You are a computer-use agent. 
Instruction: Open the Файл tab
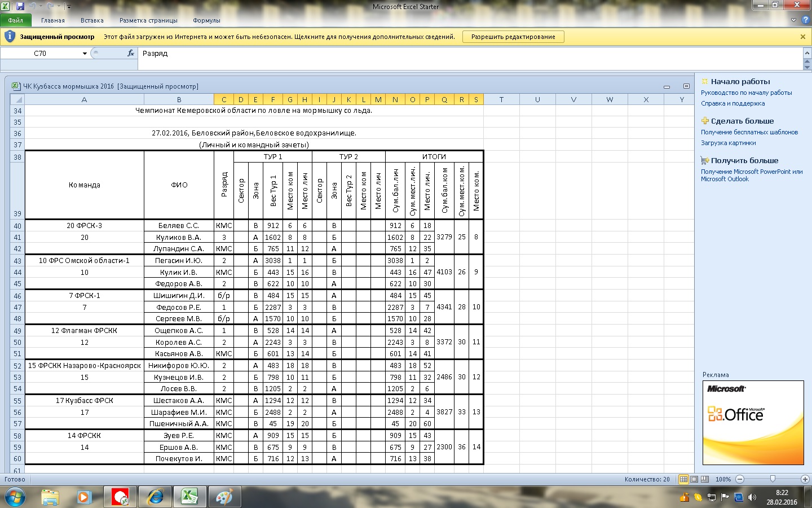point(16,20)
